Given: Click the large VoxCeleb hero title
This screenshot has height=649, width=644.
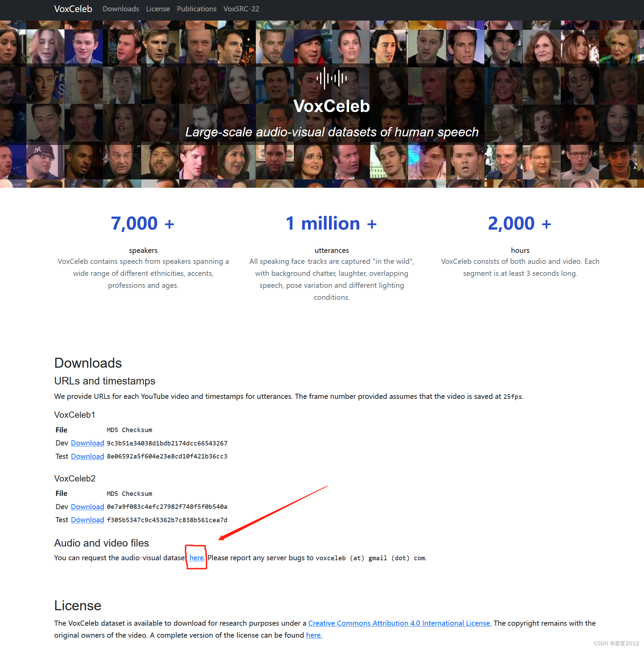Looking at the screenshot, I should (331, 106).
